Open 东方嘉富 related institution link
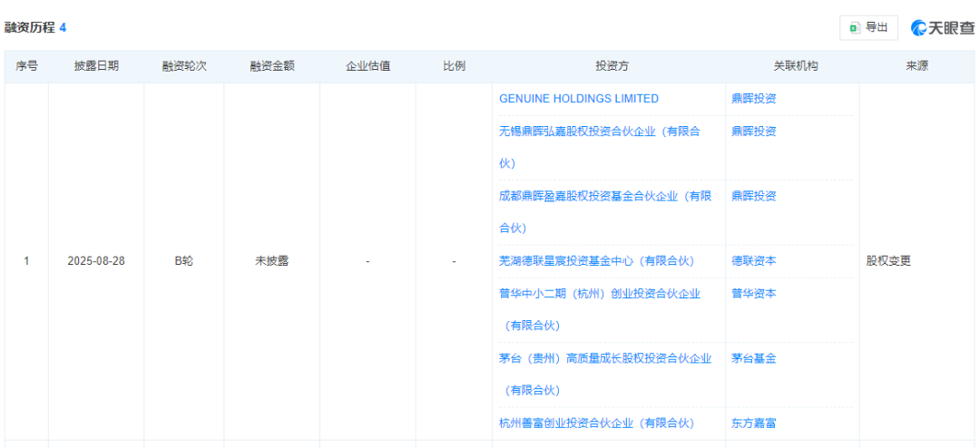 click(x=754, y=423)
